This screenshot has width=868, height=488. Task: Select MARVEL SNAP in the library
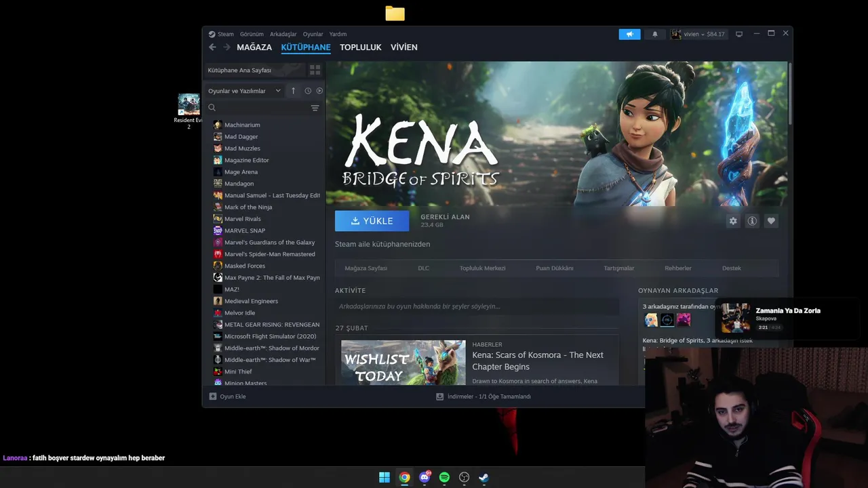(245, 230)
